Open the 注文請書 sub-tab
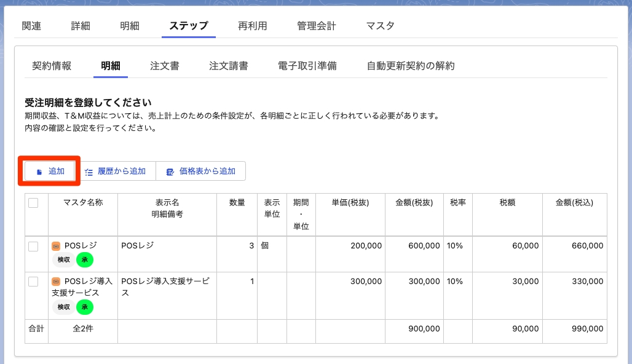 [x=229, y=66]
